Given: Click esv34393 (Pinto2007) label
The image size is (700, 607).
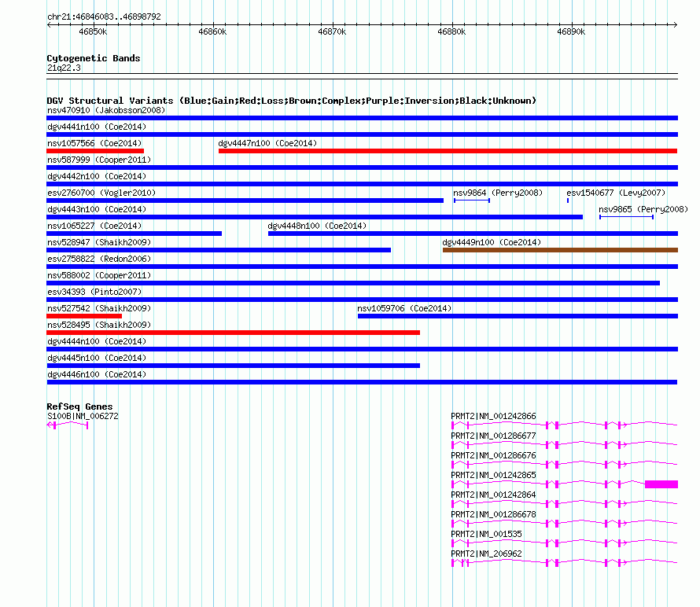Looking at the screenshot, I should [x=94, y=292].
